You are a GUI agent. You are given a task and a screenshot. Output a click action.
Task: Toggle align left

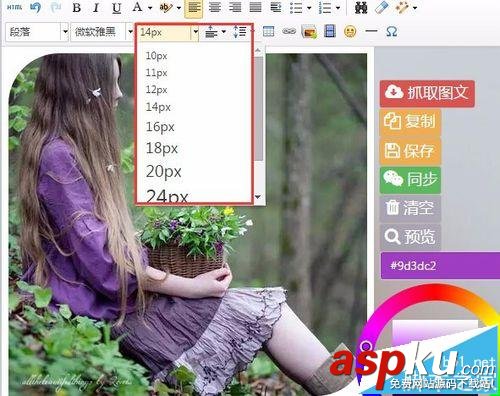[194, 8]
